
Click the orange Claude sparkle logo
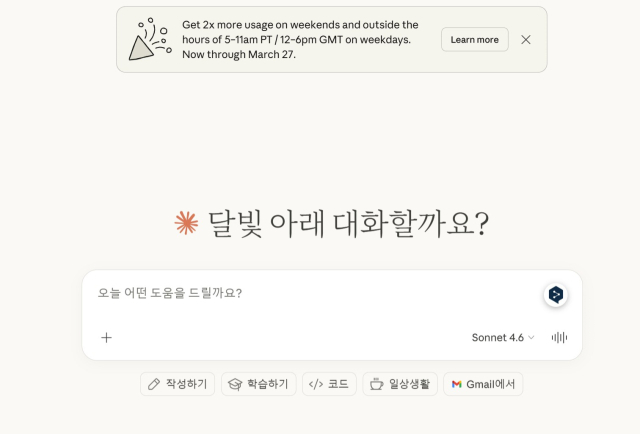[x=187, y=223]
